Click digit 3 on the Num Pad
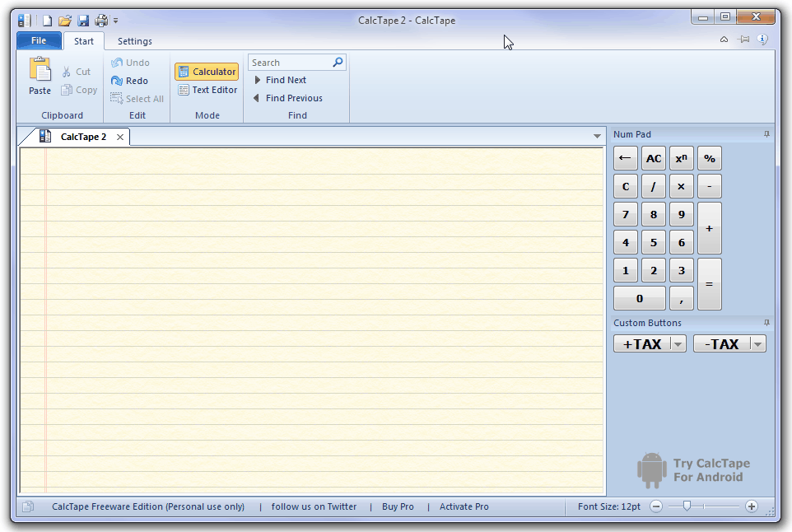The width and height of the screenshot is (792, 532). (682, 270)
